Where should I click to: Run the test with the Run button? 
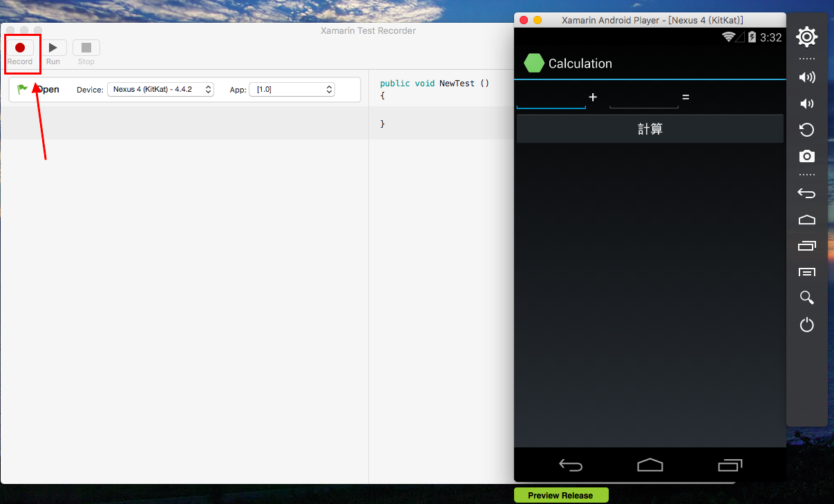click(53, 48)
